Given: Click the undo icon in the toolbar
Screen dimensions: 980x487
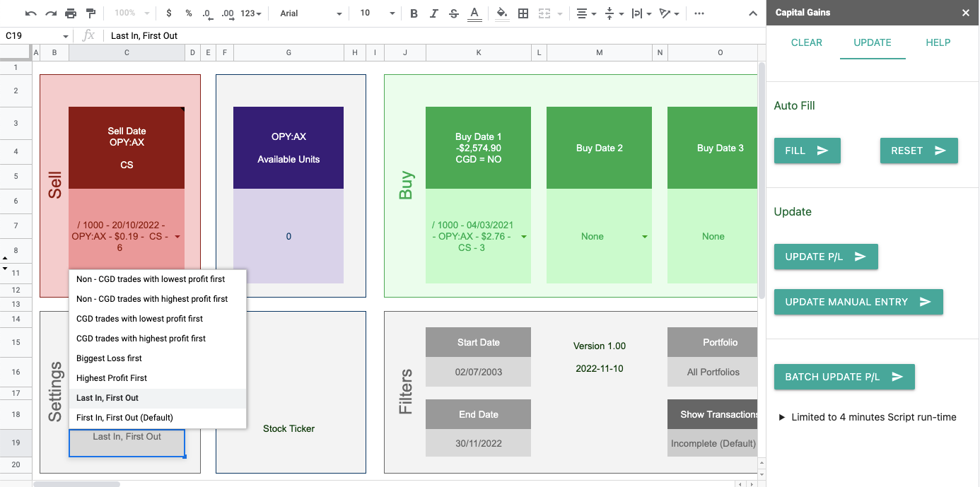Looking at the screenshot, I should 31,13.
